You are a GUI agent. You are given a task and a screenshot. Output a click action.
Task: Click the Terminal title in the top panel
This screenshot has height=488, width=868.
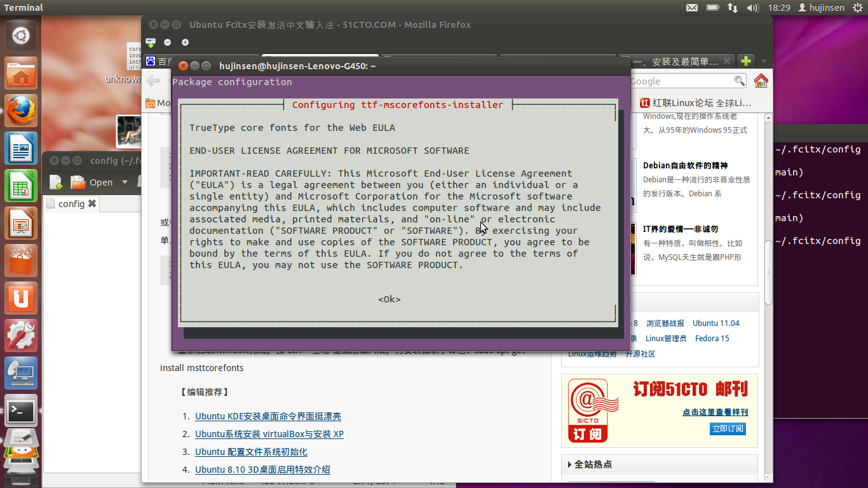tap(24, 8)
